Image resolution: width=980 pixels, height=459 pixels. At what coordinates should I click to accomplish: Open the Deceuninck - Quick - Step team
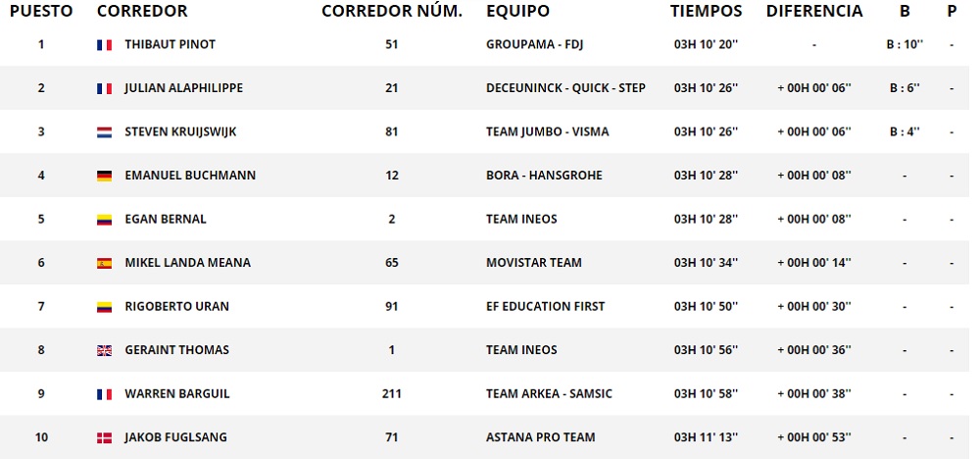[x=565, y=88]
